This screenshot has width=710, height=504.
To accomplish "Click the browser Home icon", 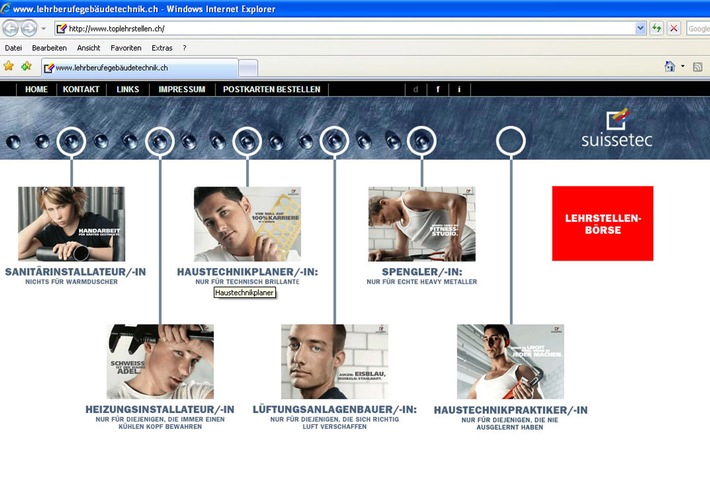I will pyautogui.click(x=670, y=67).
